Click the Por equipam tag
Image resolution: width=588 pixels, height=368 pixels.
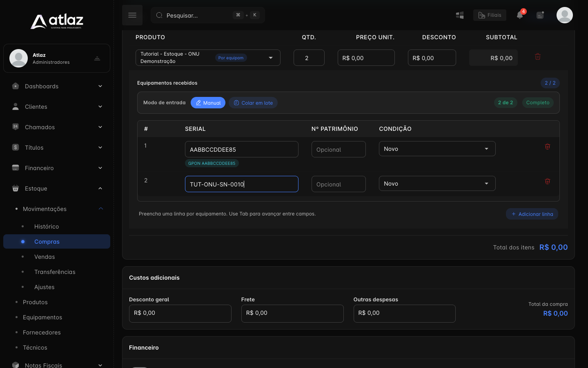pyautogui.click(x=231, y=58)
